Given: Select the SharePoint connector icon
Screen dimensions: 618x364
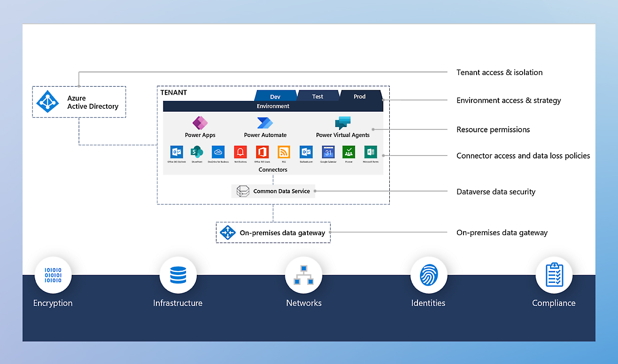Looking at the screenshot, I should [197, 152].
